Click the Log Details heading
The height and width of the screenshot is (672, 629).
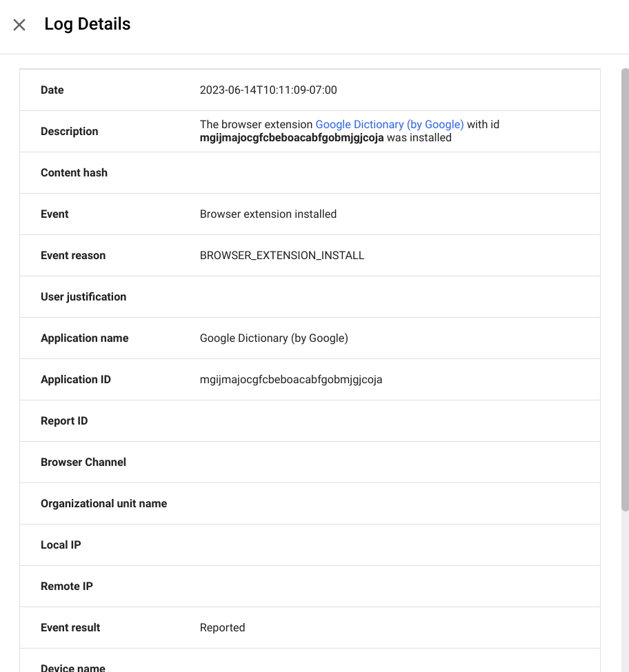click(88, 24)
